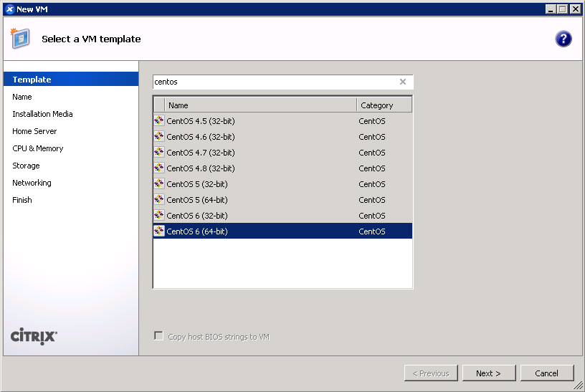Open the Storage wizard step
The image size is (585, 392).
26,166
